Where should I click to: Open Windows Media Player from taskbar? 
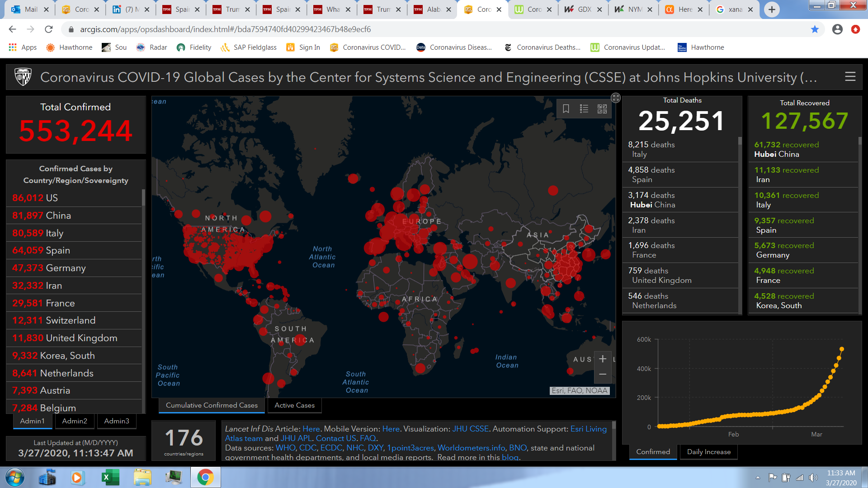77,478
